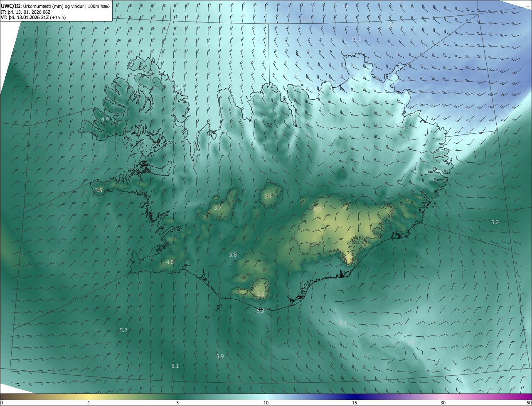
Task: Click the 4.0 value in southwest Iceland
Action: 170,262
